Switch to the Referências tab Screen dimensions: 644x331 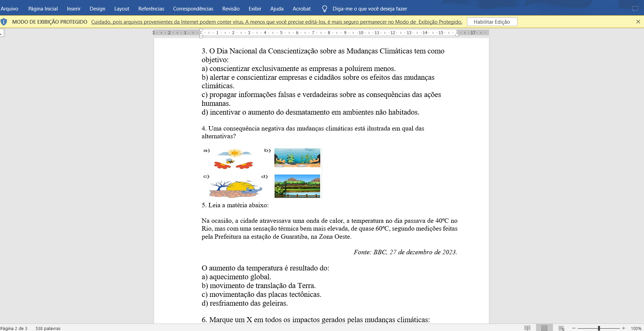[151, 9]
